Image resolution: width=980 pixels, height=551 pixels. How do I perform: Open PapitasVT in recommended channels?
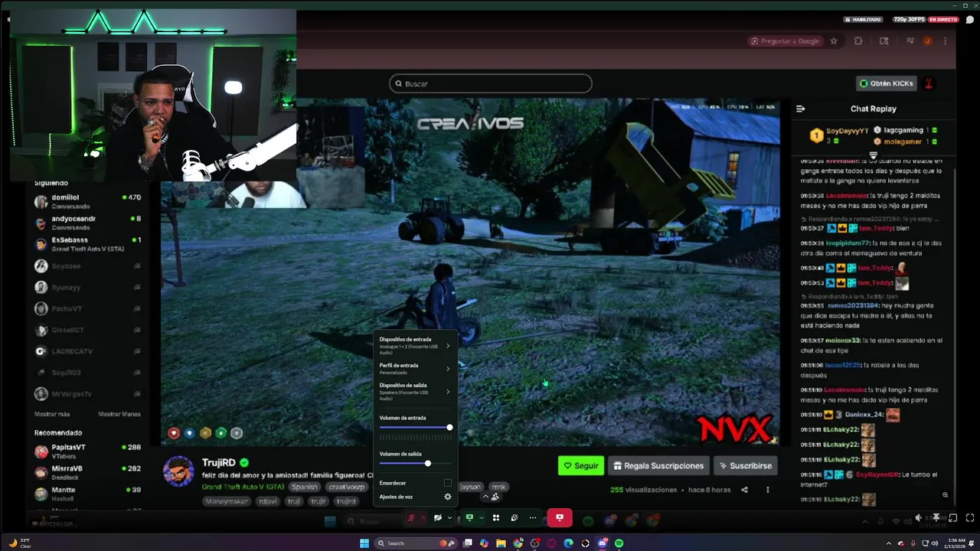[x=88, y=452]
